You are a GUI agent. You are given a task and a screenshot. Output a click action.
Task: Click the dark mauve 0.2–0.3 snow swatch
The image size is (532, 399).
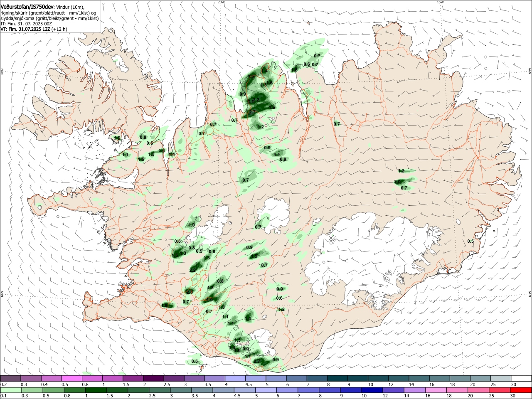click(11, 378)
